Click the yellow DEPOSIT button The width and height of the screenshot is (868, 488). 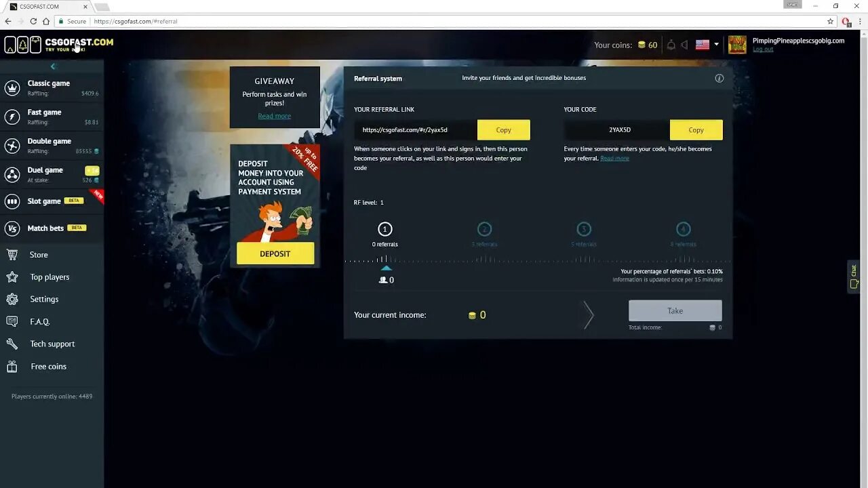click(275, 253)
